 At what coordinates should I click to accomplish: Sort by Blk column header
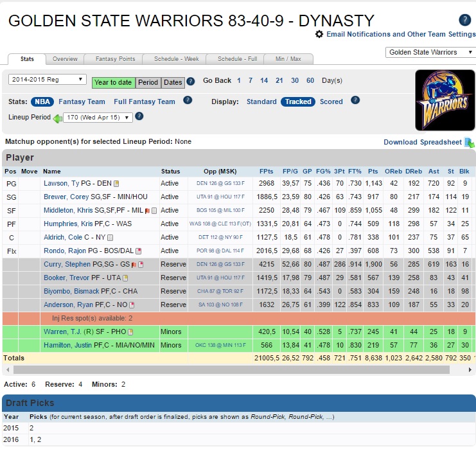[x=464, y=172]
